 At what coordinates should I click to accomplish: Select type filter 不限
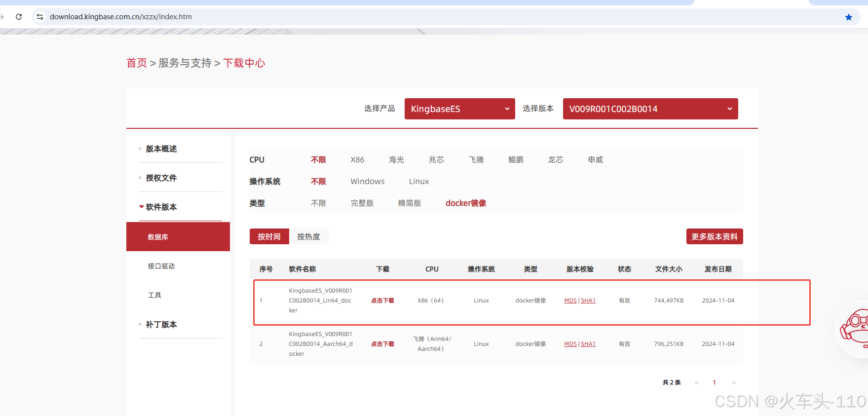(318, 203)
